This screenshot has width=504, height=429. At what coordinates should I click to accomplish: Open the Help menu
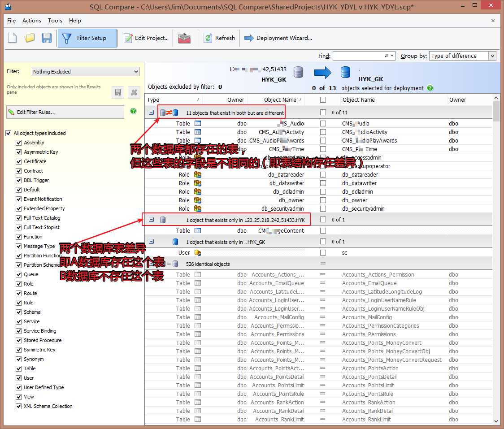pyautogui.click(x=75, y=21)
